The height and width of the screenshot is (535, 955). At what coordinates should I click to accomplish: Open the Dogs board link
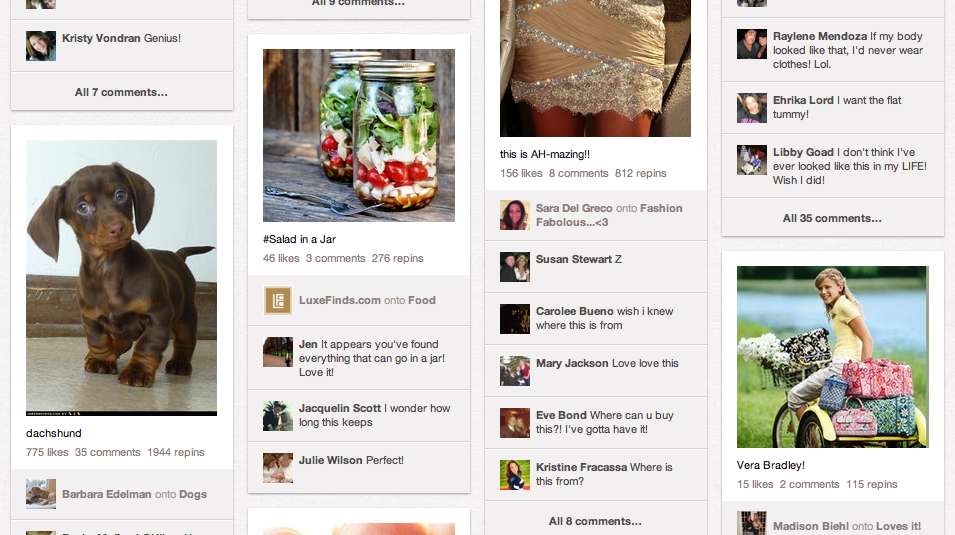(193, 494)
